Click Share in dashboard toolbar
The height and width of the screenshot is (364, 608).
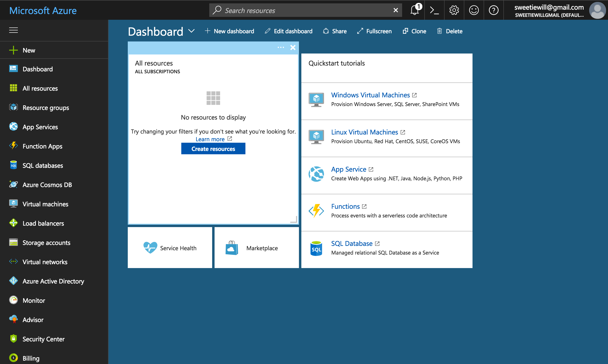pyautogui.click(x=335, y=31)
